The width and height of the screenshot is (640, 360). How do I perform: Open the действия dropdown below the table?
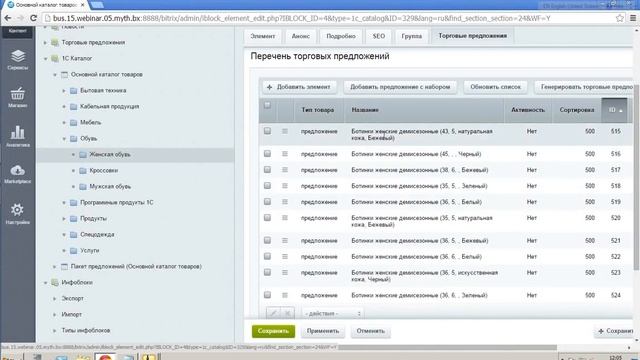pyautogui.click(x=333, y=313)
